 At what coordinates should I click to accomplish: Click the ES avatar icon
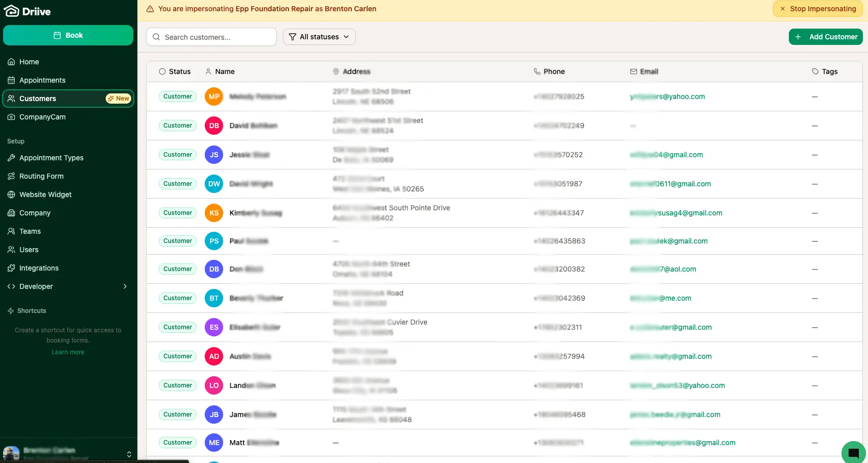[214, 327]
